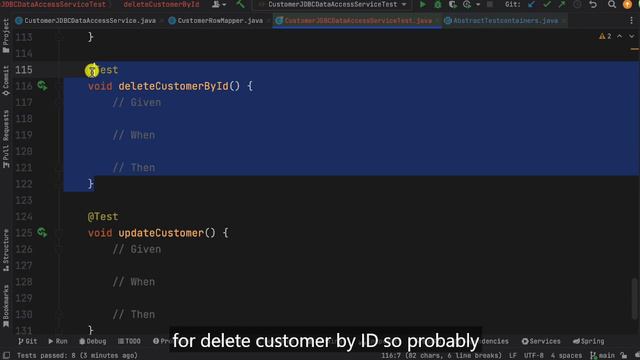640x360 pixels.
Task: Open warnings indicator showing 2 problems
Action: click(605, 36)
